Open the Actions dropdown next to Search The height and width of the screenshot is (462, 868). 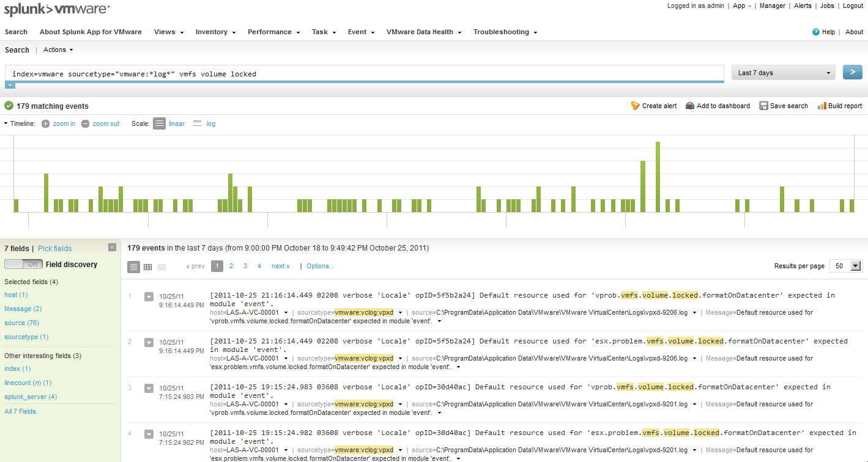coord(58,50)
